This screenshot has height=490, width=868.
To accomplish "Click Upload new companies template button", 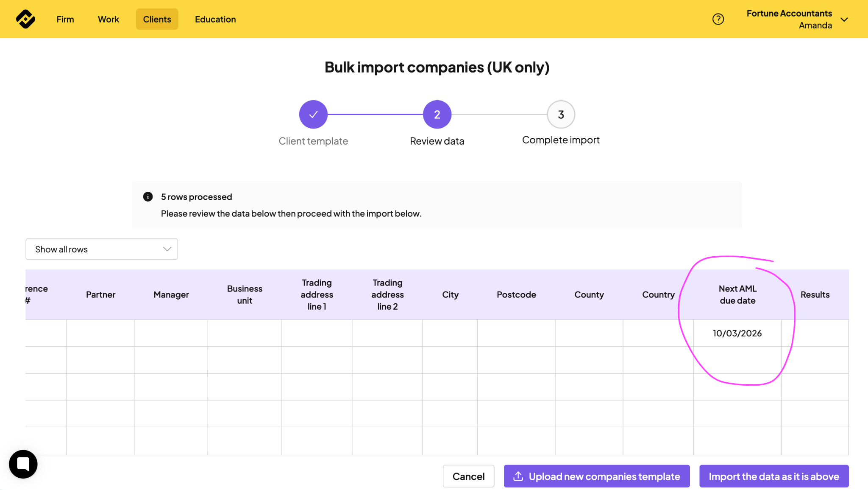I will (596, 476).
